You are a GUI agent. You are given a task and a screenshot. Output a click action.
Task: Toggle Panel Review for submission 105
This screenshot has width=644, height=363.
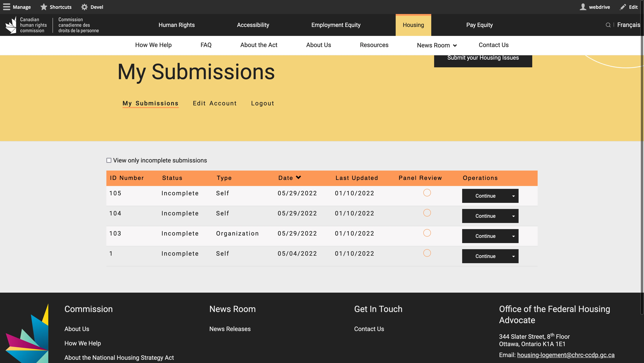427,193
